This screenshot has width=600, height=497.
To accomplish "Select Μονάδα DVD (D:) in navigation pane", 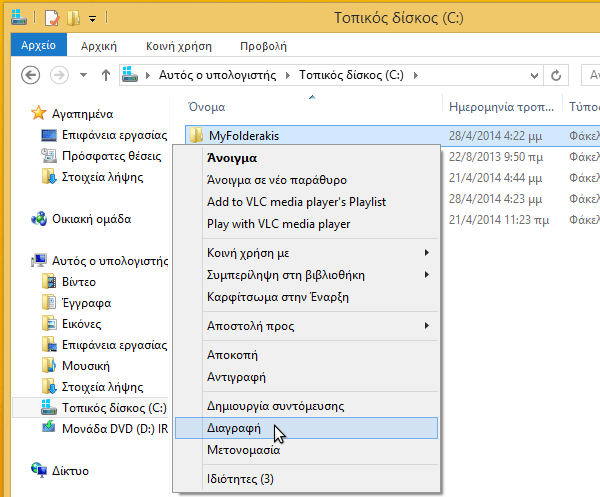I will tap(102, 428).
